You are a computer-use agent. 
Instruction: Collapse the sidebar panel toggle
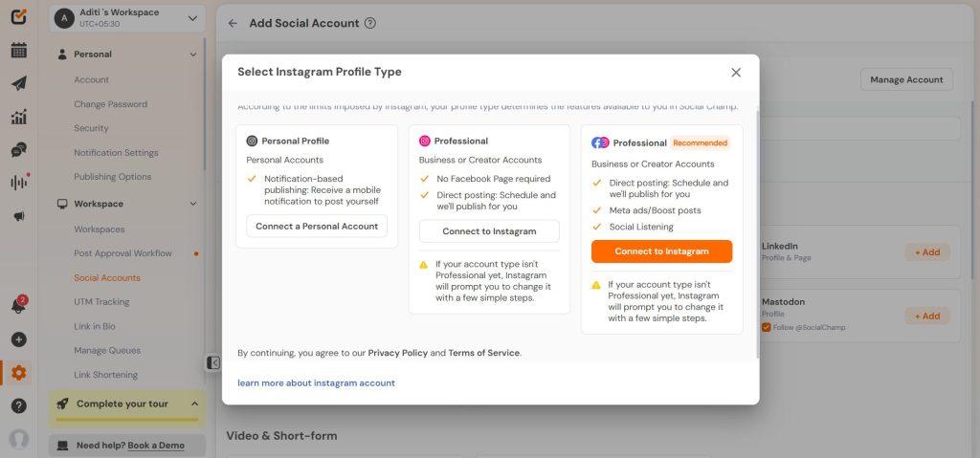point(213,363)
